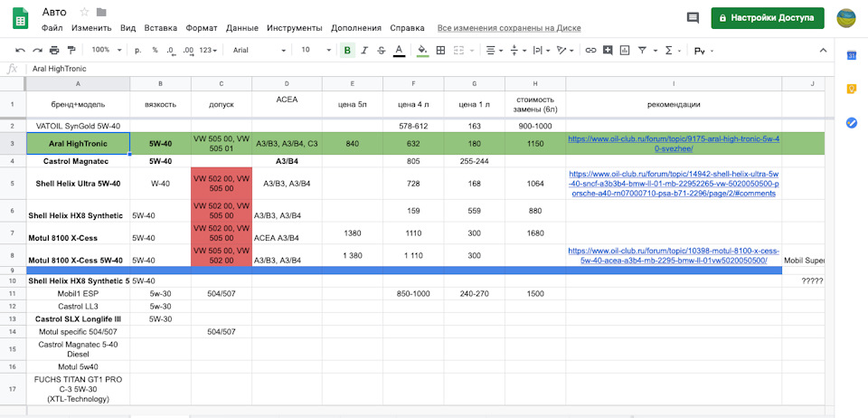Click the formula bar input
This screenshot has width=868, height=418.
click(432, 69)
